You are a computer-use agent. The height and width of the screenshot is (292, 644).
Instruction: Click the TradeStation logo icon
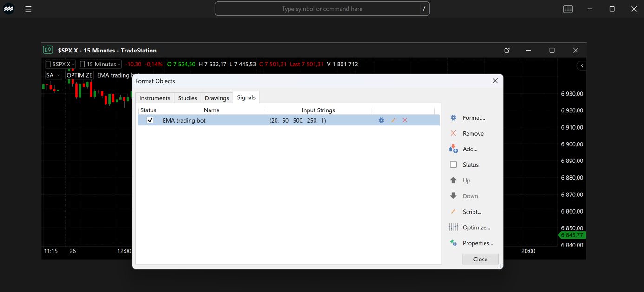9,9
